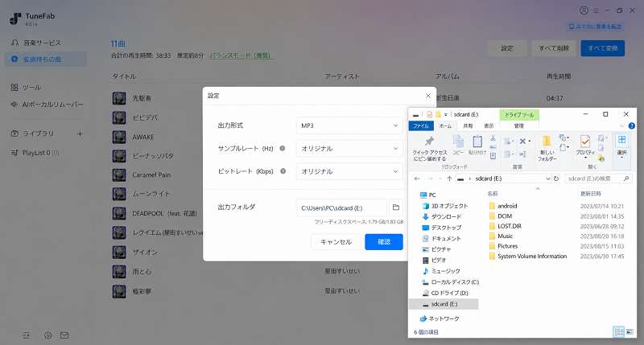Click the すべて削除 button
644x345 pixels.
click(554, 48)
